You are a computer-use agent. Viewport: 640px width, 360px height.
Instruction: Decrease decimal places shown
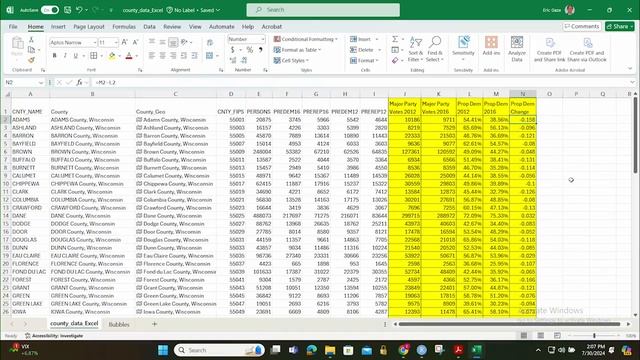point(244,60)
